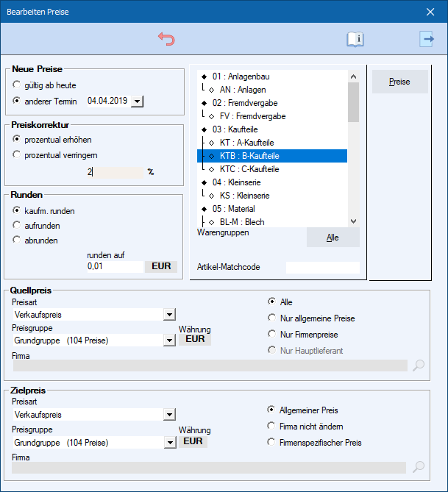The height and width of the screenshot is (492, 448).
Task: Open the info book icon
Action: click(x=355, y=40)
